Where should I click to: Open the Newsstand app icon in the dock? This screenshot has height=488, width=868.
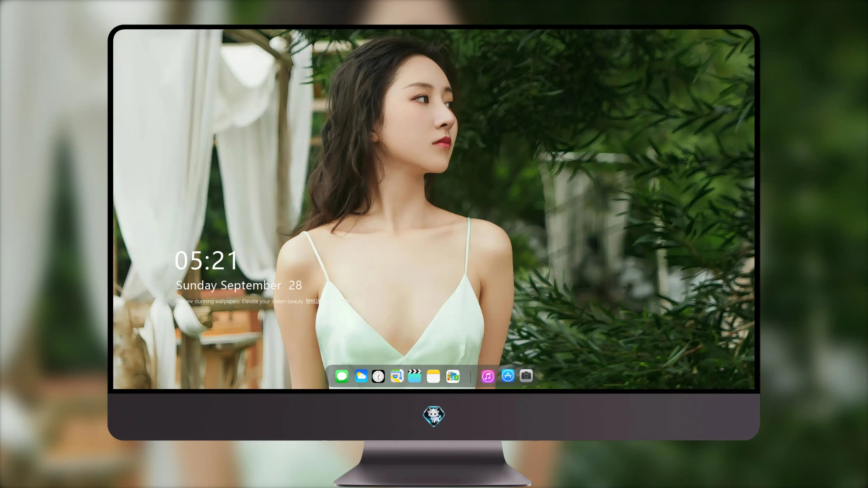coord(453,376)
